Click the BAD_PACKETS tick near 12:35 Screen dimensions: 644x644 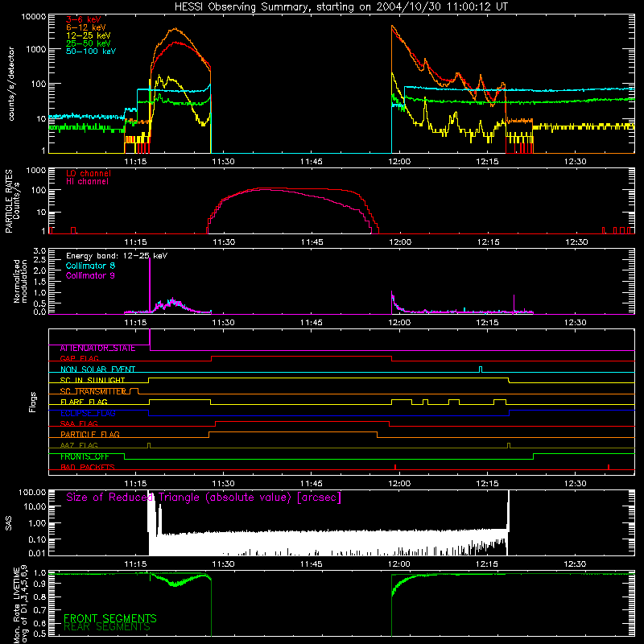tap(609, 467)
